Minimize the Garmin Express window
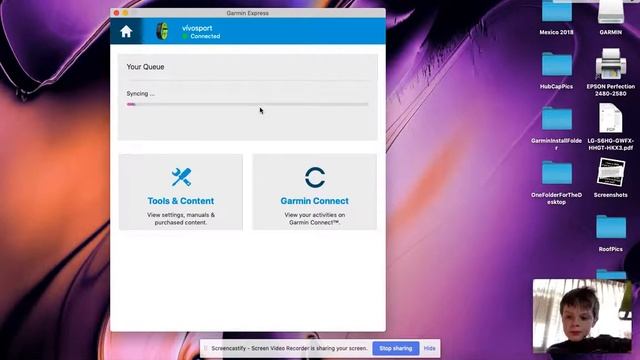Image resolution: width=640 pixels, height=360 pixels. click(x=125, y=13)
